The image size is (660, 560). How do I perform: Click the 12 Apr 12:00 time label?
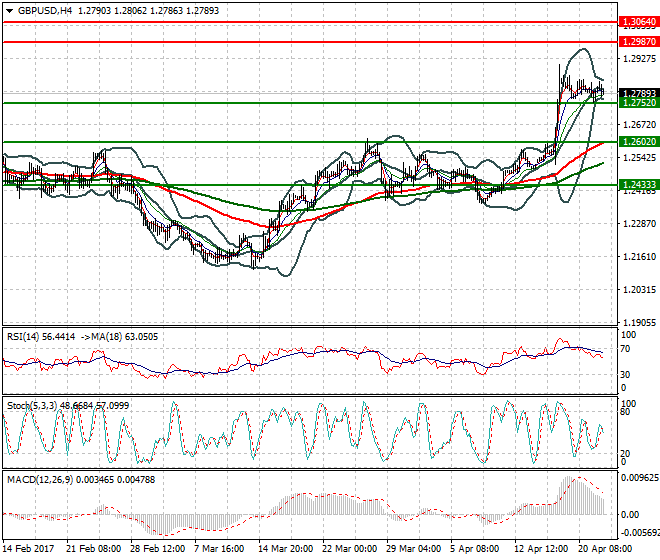point(541,549)
